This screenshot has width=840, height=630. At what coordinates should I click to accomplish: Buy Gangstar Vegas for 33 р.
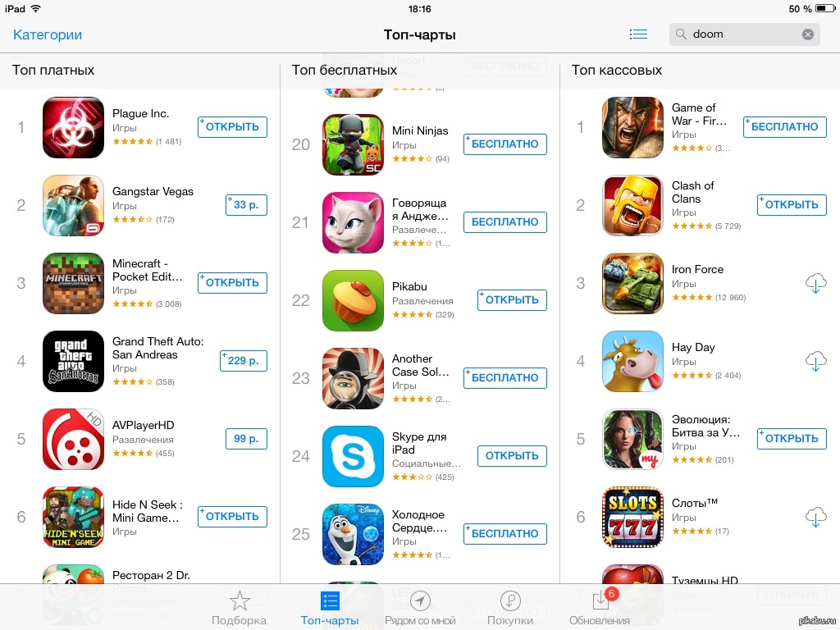pos(246,204)
